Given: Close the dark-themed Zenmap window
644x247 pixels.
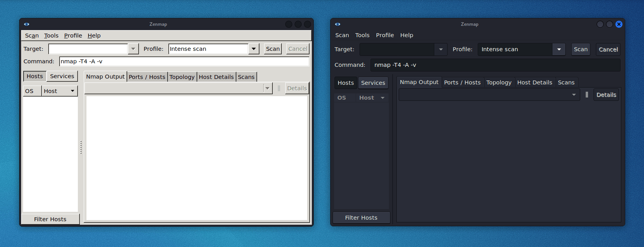Looking at the screenshot, I should coord(619,24).
